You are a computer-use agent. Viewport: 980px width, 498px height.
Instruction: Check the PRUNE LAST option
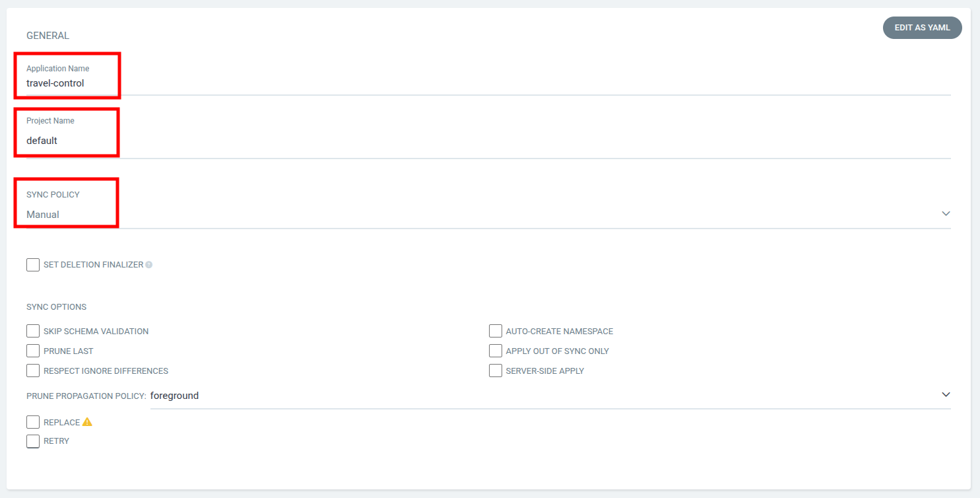click(33, 351)
